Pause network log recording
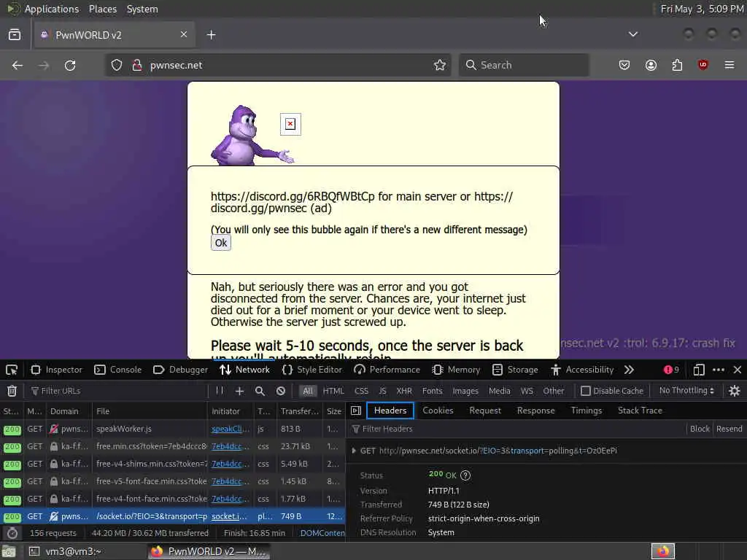The width and height of the screenshot is (747, 560). tap(219, 391)
